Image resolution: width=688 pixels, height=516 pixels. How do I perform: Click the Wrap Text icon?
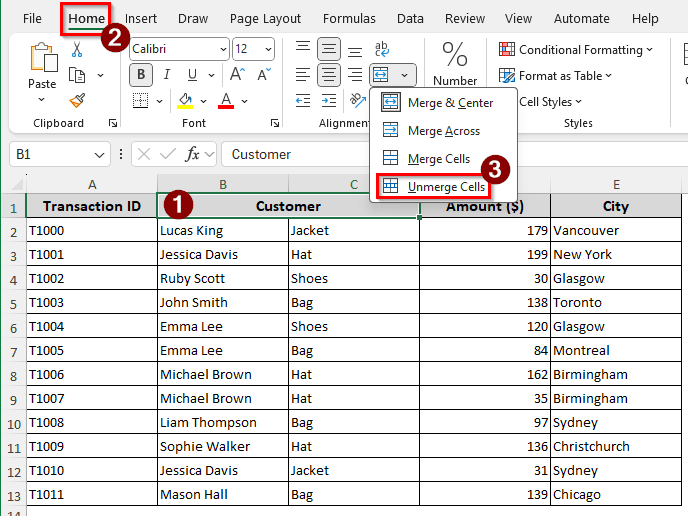coord(382,49)
